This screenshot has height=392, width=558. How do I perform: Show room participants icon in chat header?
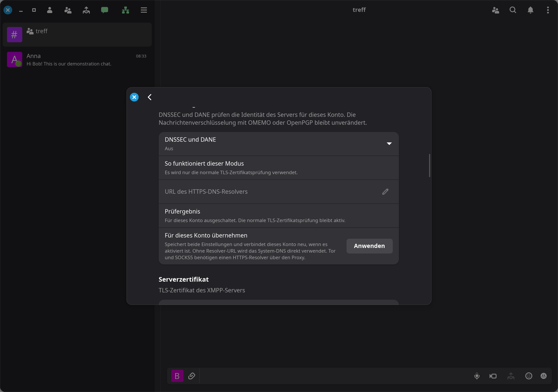click(x=495, y=10)
